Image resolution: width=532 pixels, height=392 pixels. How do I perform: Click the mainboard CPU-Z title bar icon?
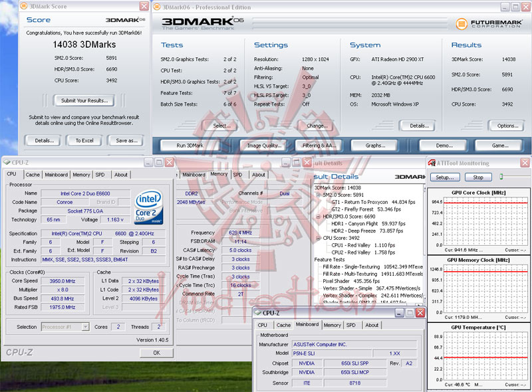tap(258, 313)
